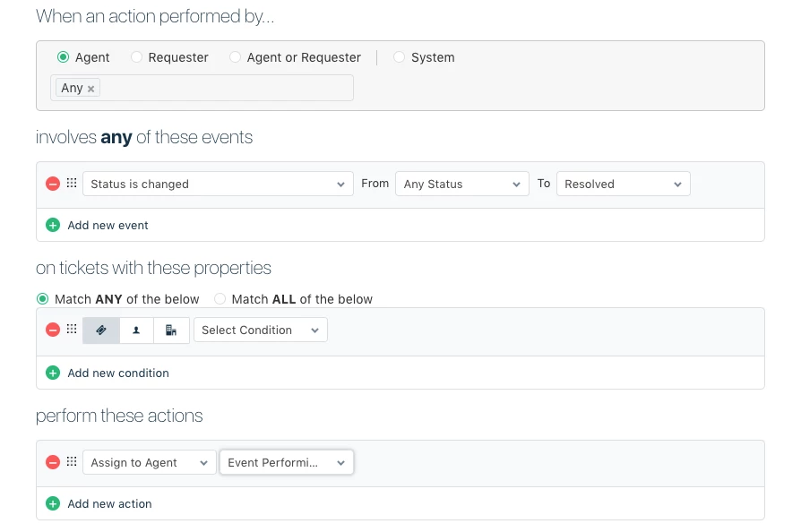Expand the From Any Status dropdown
Screen dimensions: 801x532
[x=462, y=184]
